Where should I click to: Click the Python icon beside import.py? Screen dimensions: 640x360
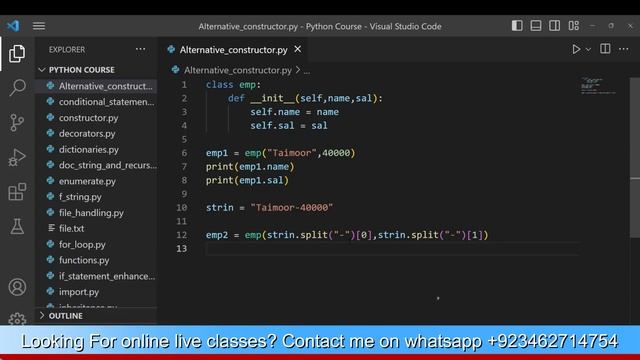pos(50,291)
